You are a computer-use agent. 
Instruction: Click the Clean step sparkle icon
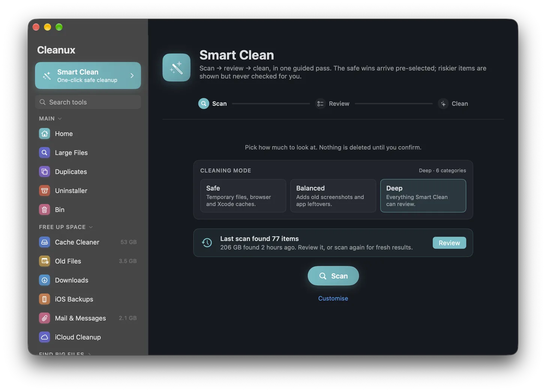443,104
